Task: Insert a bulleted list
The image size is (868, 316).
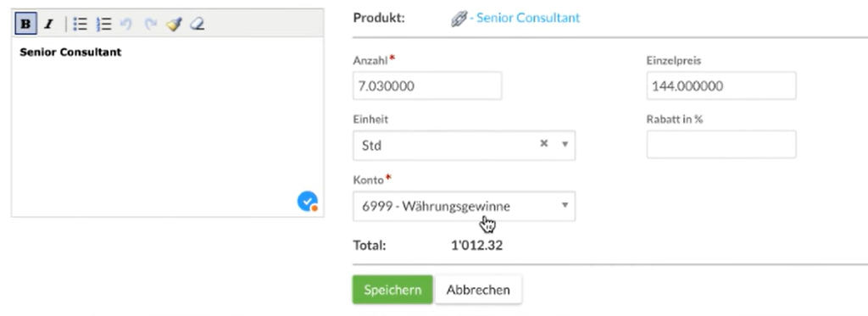Action: (x=81, y=24)
